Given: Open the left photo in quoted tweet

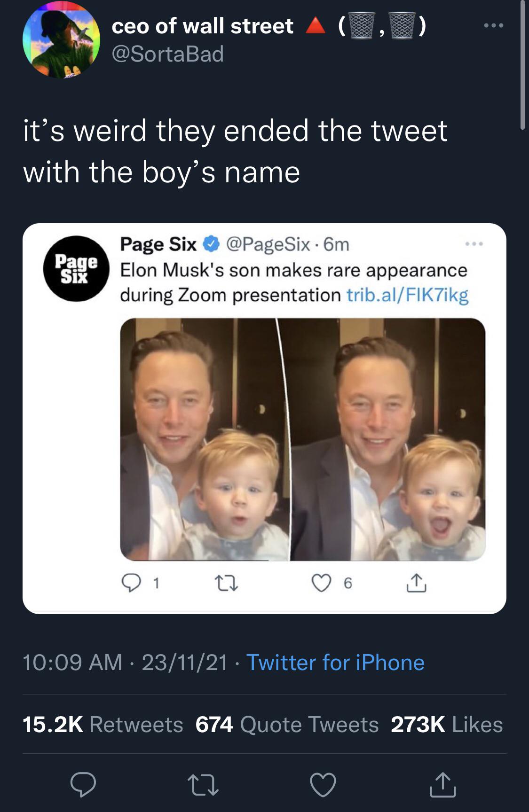Looking at the screenshot, I should coord(205,439).
